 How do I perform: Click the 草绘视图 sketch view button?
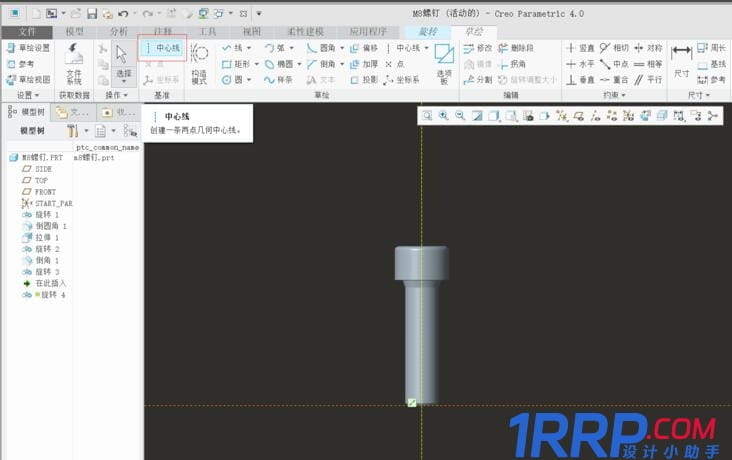[x=28, y=80]
